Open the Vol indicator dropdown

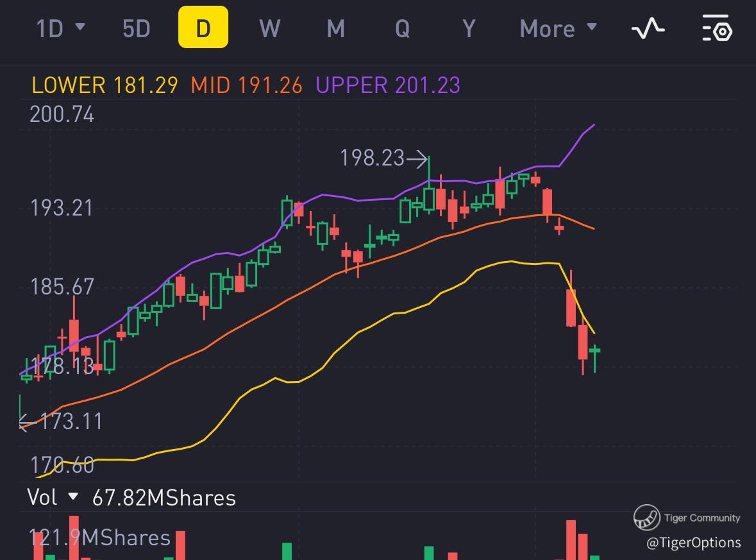click(x=52, y=496)
